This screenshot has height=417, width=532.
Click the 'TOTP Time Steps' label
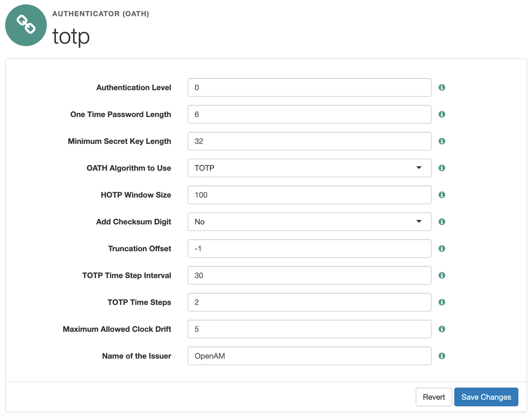pos(139,302)
